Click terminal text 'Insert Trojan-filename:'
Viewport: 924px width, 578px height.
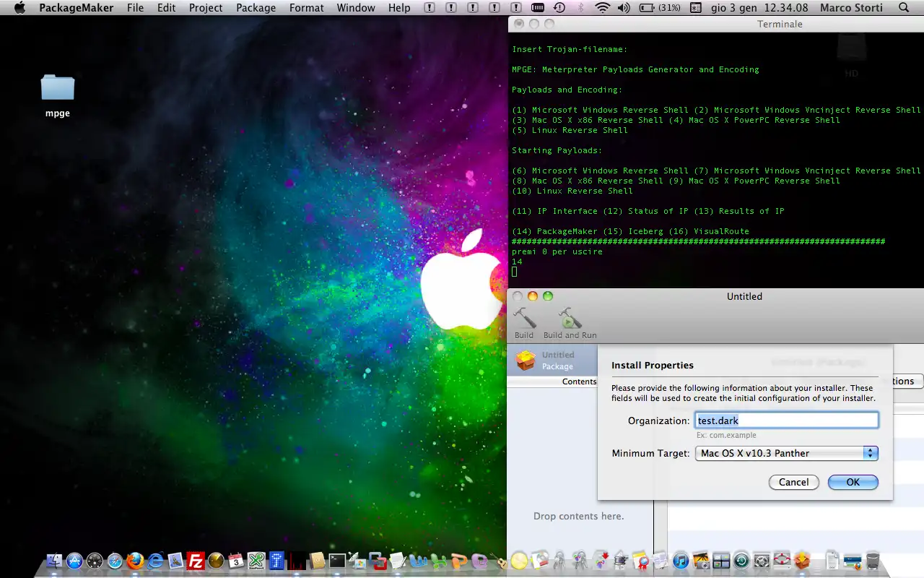570,49
